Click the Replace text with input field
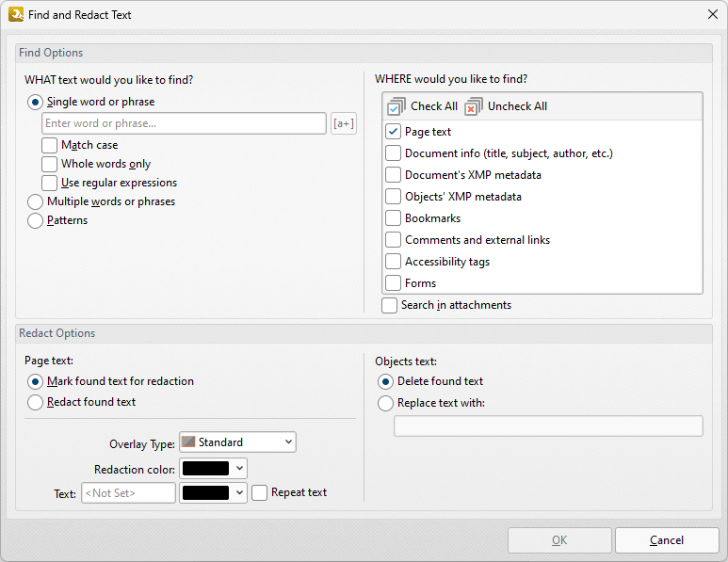 pos(548,426)
